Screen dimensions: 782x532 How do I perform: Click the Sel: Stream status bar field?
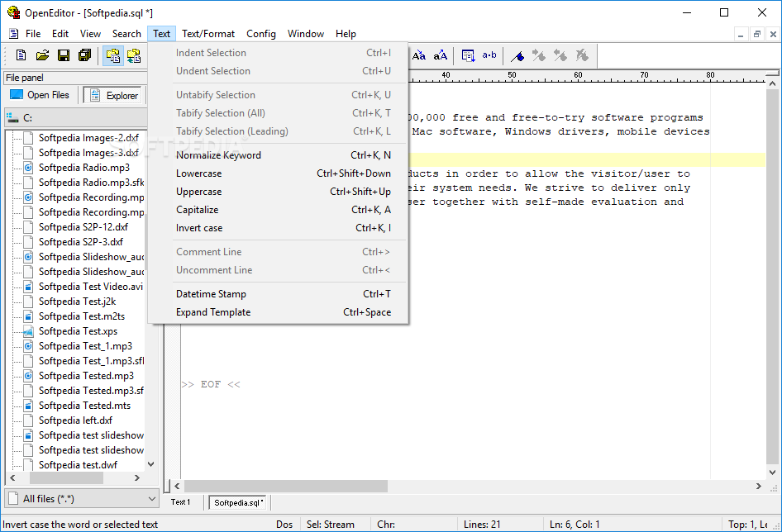pyautogui.click(x=335, y=525)
